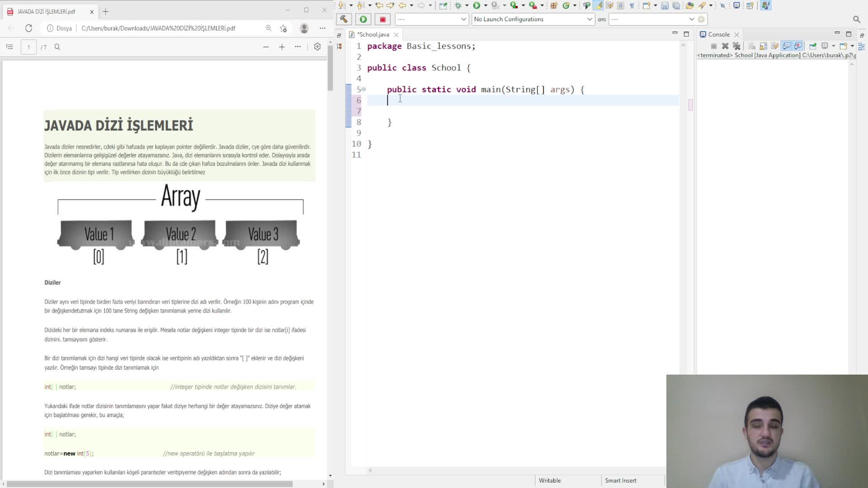Click the PDF page number field

28,47
